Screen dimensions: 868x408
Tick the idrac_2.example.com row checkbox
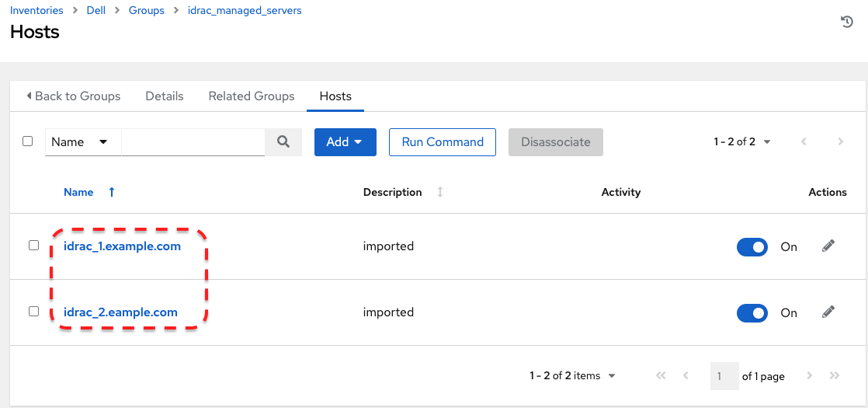[x=33, y=312]
